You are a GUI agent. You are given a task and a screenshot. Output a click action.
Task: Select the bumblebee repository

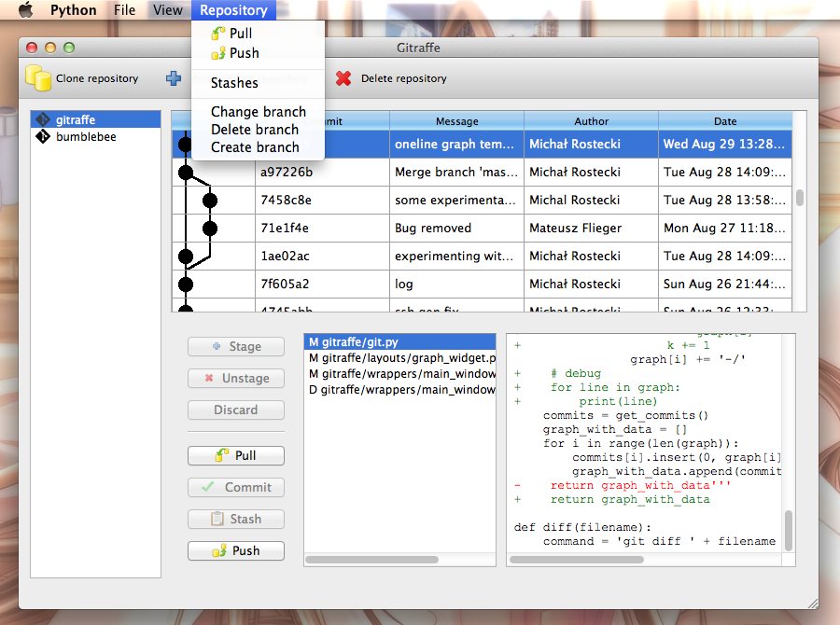tap(96, 136)
